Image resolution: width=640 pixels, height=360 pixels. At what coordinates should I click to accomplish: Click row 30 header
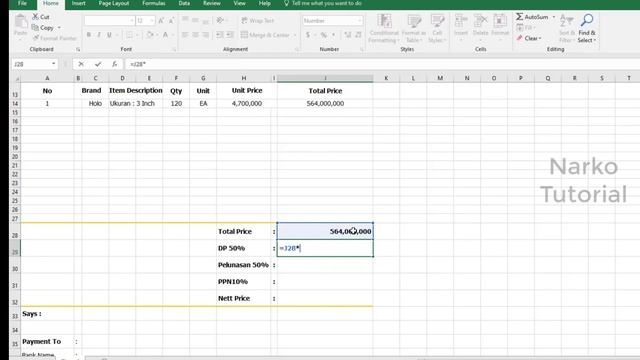[15, 266]
